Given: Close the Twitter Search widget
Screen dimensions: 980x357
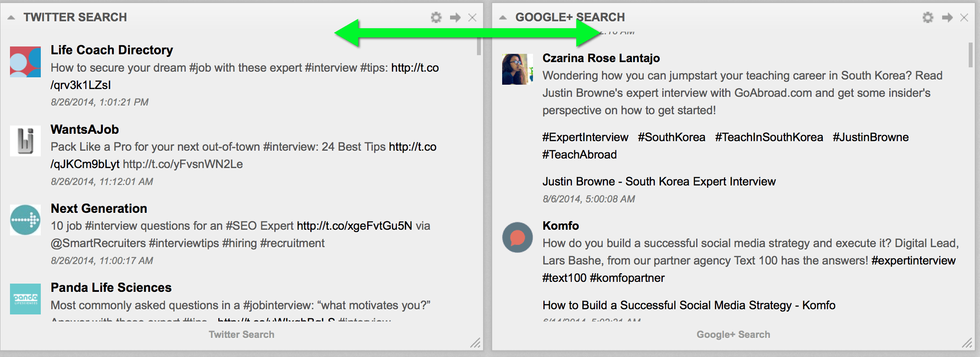Looking at the screenshot, I should (x=472, y=17).
